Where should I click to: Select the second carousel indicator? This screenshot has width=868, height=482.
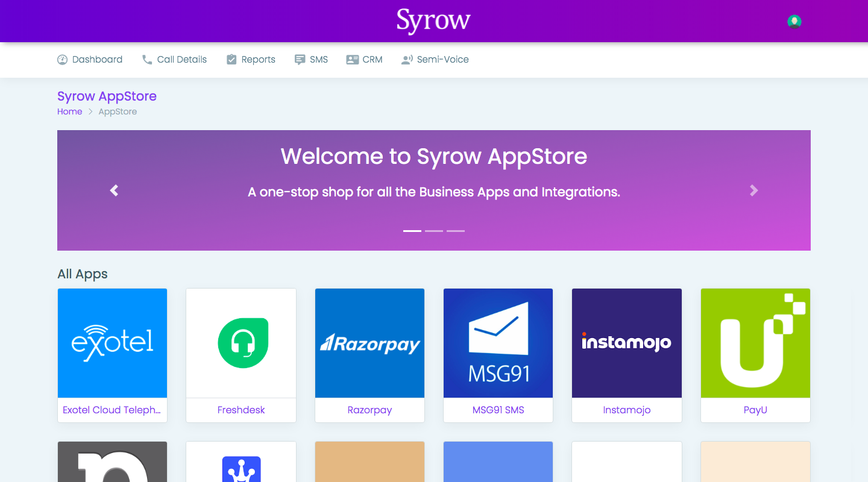(434, 231)
